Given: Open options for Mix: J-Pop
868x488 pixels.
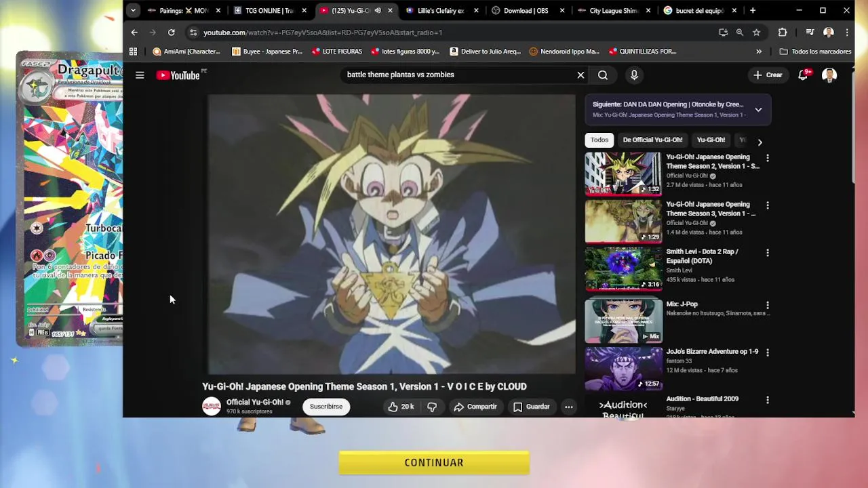Looking at the screenshot, I should point(767,306).
